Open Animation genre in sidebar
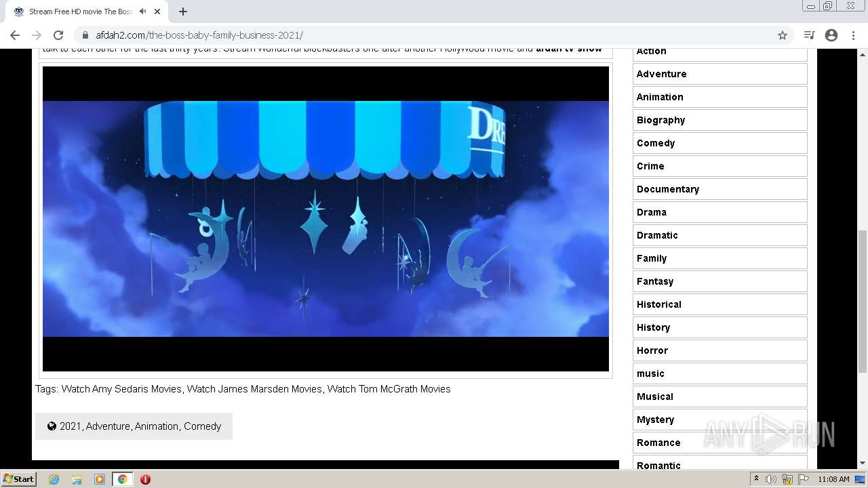This screenshot has width=868, height=488. point(719,97)
